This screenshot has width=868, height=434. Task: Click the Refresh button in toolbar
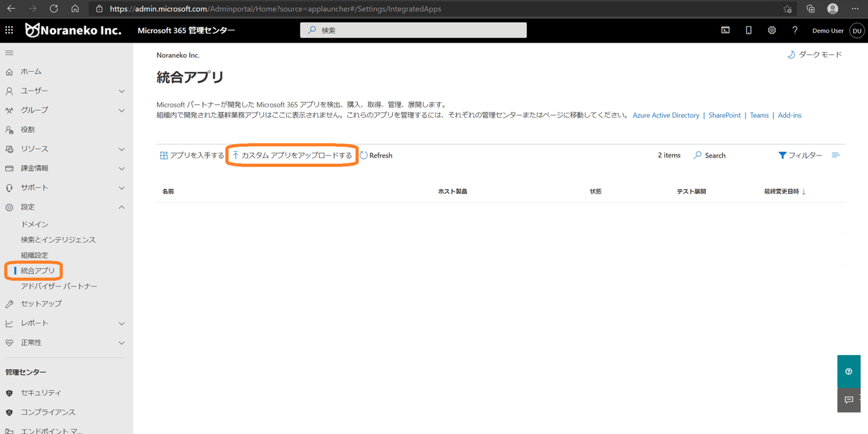[x=376, y=155]
